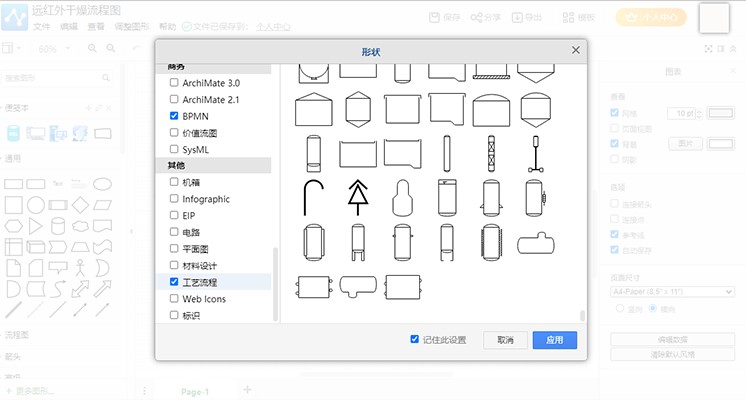
Task: Open the view panel layout dropdown
Action: tap(11, 48)
